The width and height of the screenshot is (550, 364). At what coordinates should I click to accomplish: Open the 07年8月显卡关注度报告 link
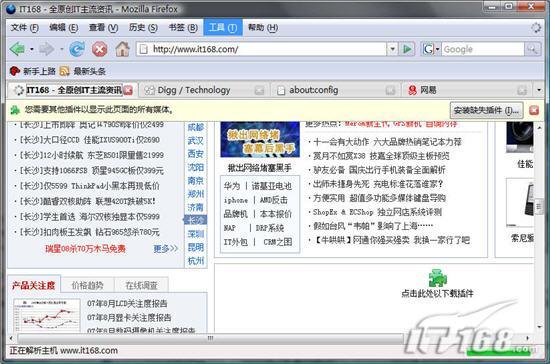click(x=129, y=317)
